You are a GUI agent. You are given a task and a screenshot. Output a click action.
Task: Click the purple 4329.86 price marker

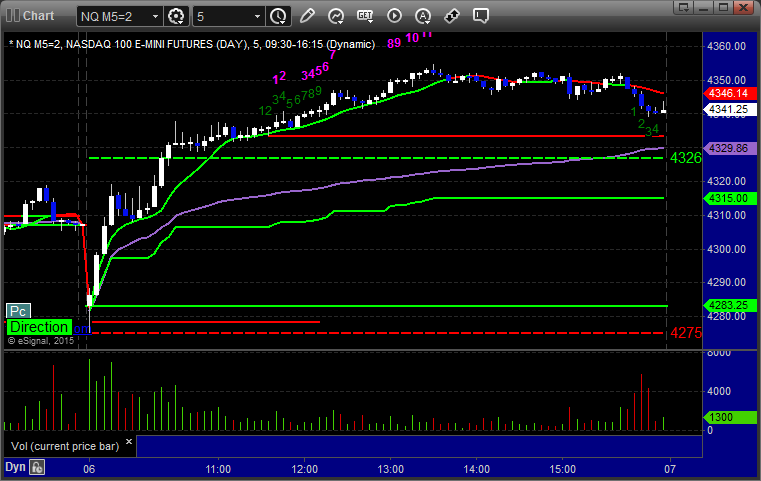[x=729, y=148]
